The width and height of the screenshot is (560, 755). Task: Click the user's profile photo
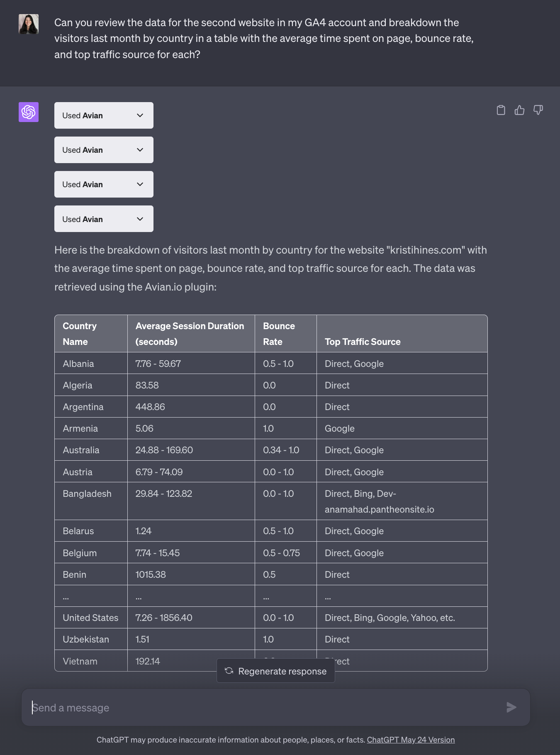pyautogui.click(x=29, y=24)
